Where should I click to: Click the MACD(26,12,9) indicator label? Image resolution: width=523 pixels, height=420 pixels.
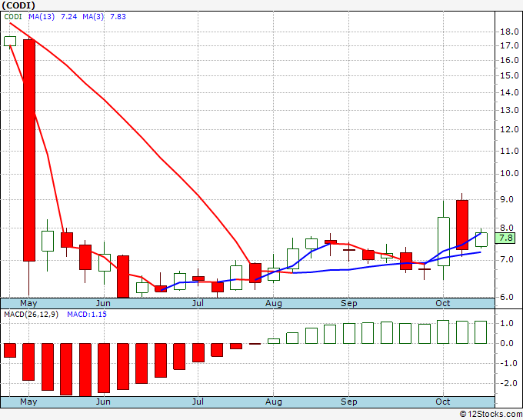31,315
